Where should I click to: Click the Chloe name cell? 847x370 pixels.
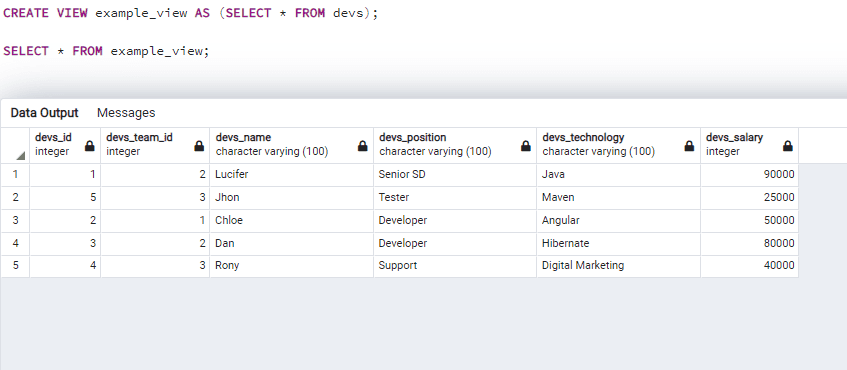(x=292, y=220)
